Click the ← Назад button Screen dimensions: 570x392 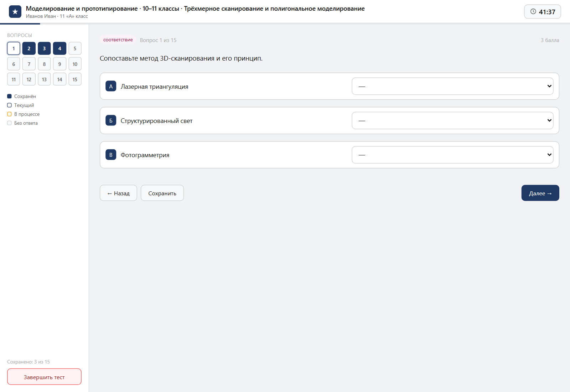click(x=118, y=193)
